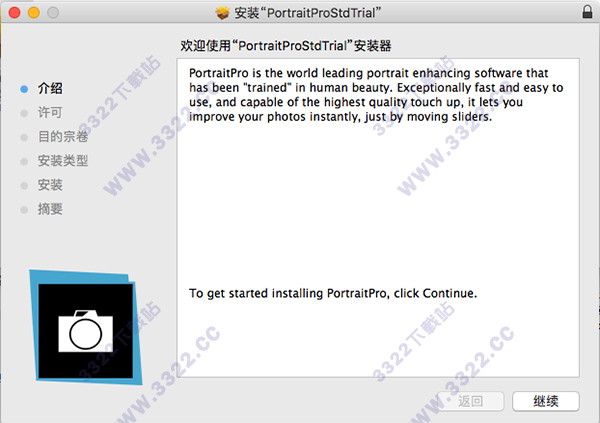The height and width of the screenshot is (423, 600).
Task: Select the 安装 step in the sidebar
Action: pyautogui.click(x=50, y=185)
